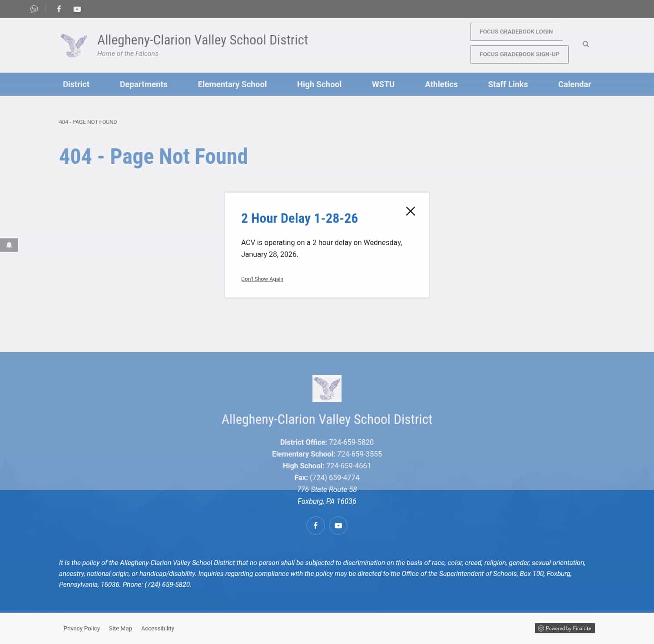Click the Powered by Finalsite badge
Viewport: 654px width, 644px height.
point(565,628)
